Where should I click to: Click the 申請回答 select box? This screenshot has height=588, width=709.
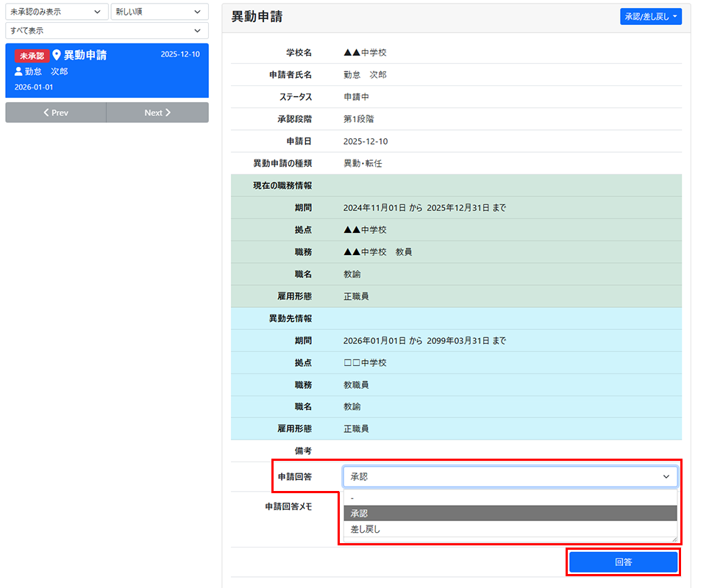click(510, 477)
